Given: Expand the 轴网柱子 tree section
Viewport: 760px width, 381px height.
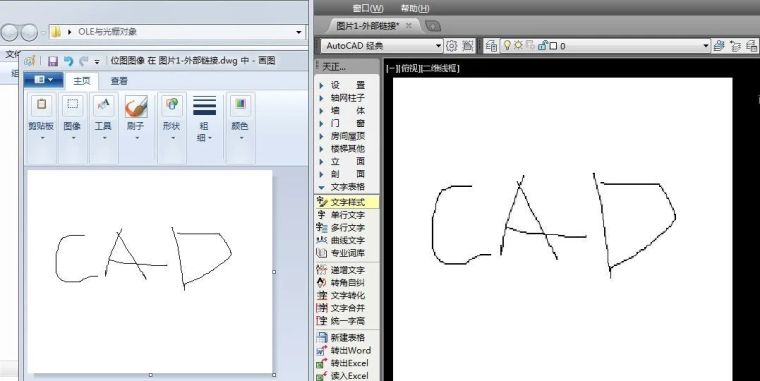Looking at the screenshot, I should (342, 97).
